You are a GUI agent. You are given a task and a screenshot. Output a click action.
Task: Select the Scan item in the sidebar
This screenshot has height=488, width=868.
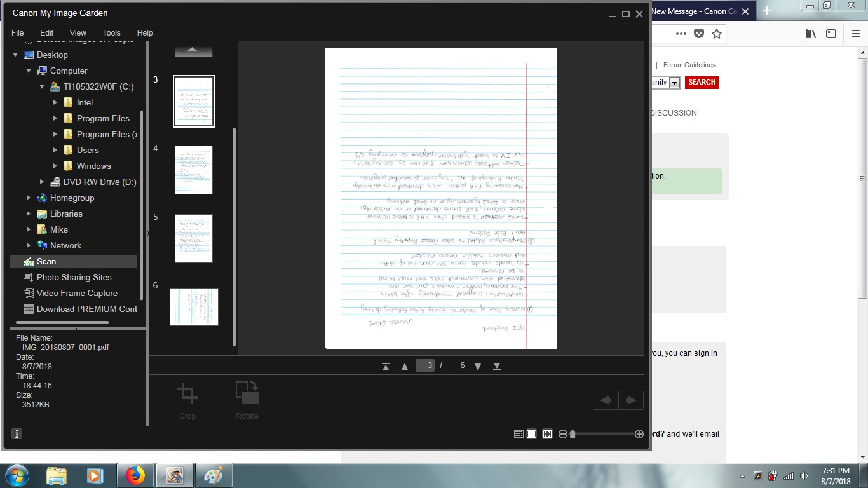46,261
